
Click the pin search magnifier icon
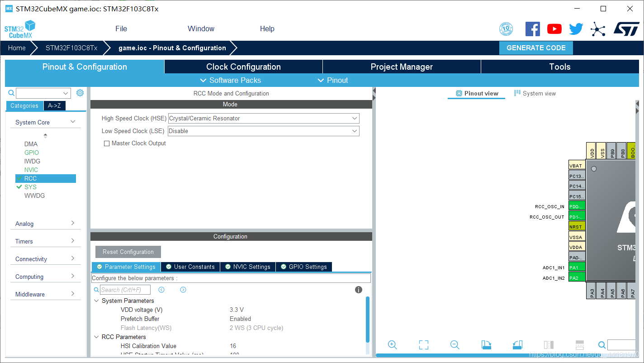[x=602, y=345]
